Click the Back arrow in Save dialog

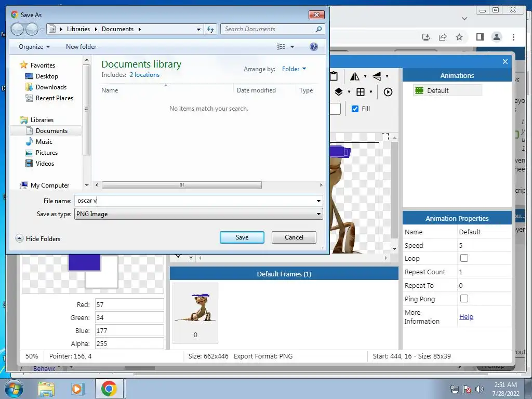pos(17,29)
